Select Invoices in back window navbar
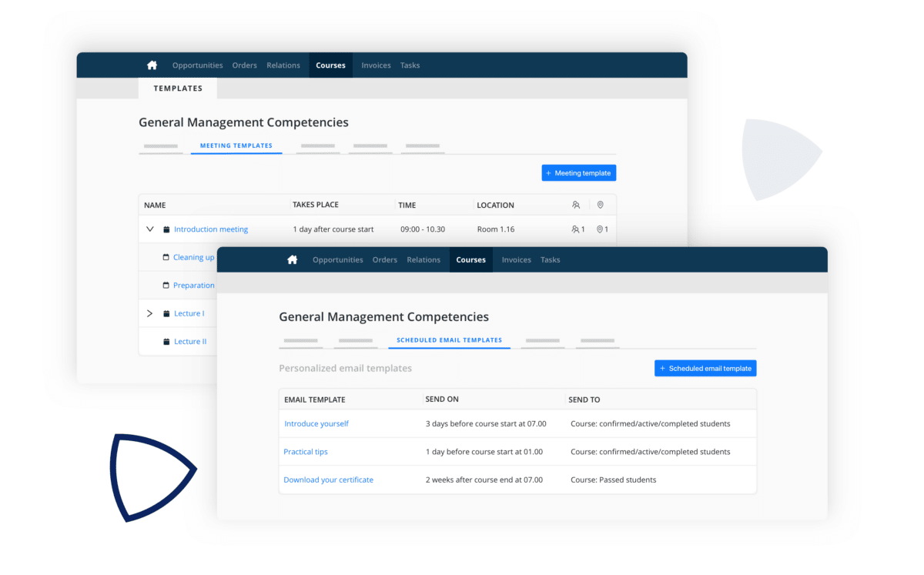 pos(377,65)
